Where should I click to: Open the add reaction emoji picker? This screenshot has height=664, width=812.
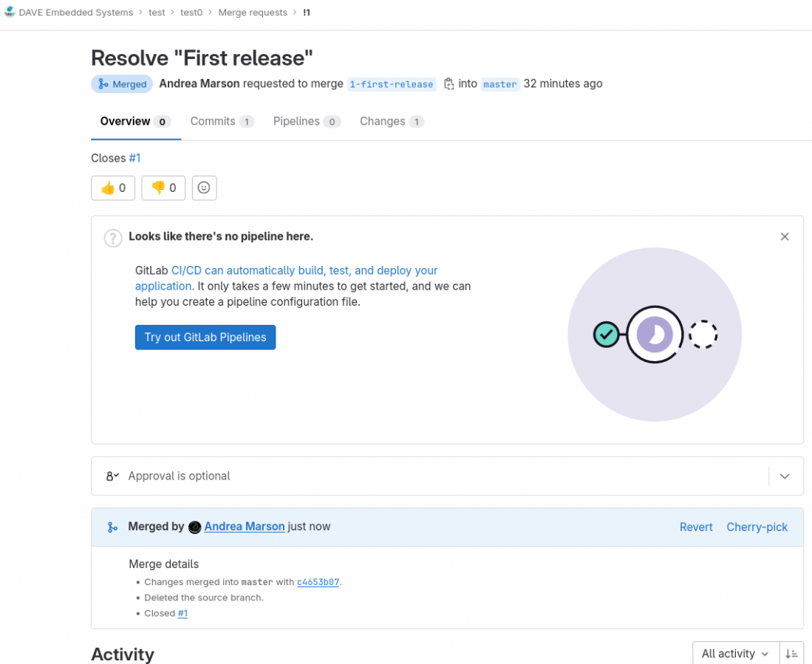click(x=204, y=188)
